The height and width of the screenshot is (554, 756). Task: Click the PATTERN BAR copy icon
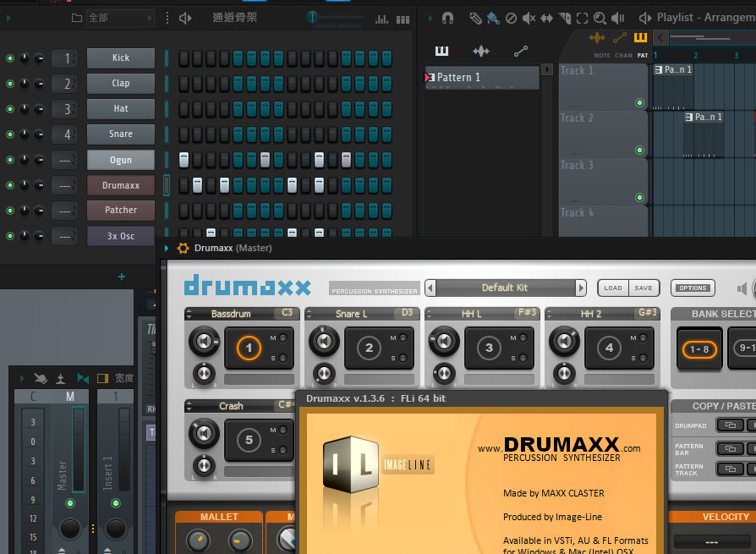coord(731,448)
